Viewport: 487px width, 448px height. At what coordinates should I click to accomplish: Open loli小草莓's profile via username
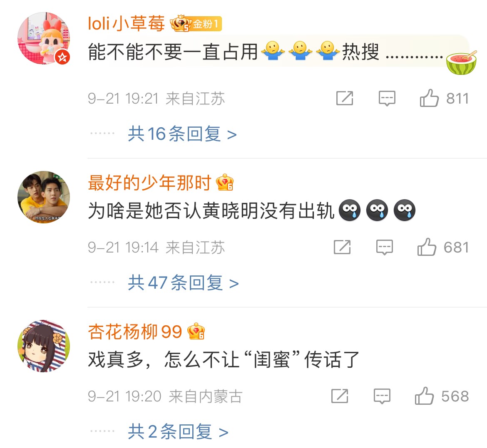click(x=126, y=24)
